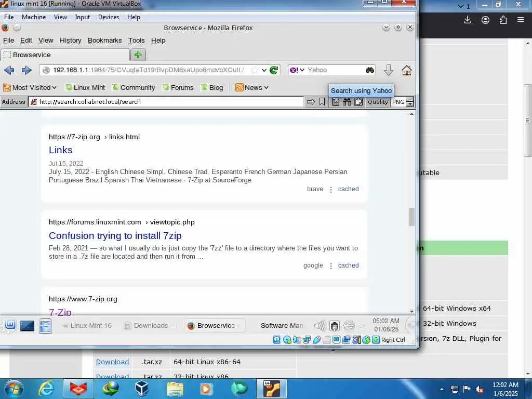Image resolution: width=532 pixels, height=399 pixels.
Task: Click Browservice image download icon left of binoculars
Action: coord(336,102)
